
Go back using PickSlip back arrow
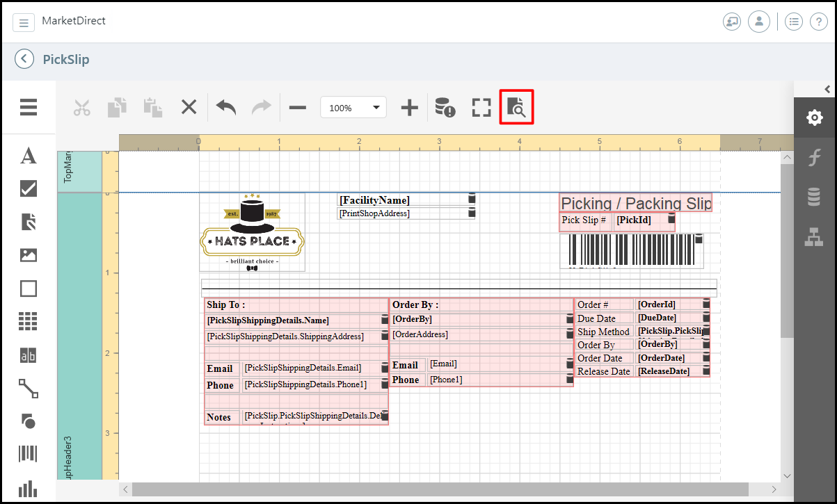(24, 59)
